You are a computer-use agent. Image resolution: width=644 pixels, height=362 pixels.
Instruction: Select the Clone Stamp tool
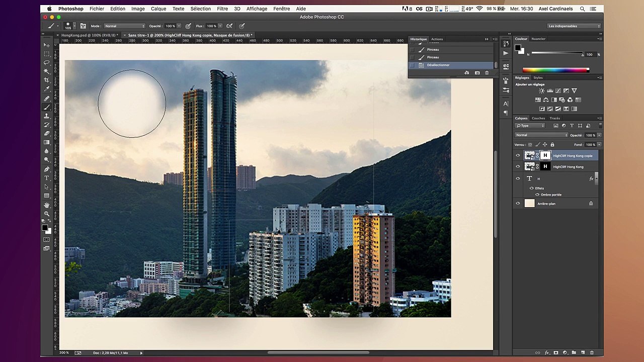[47, 116]
